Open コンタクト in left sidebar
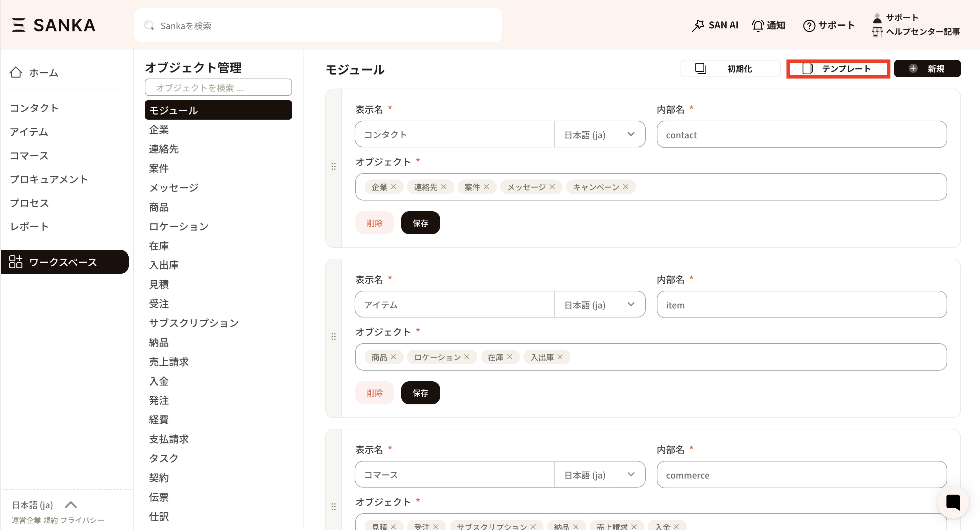 coord(34,108)
